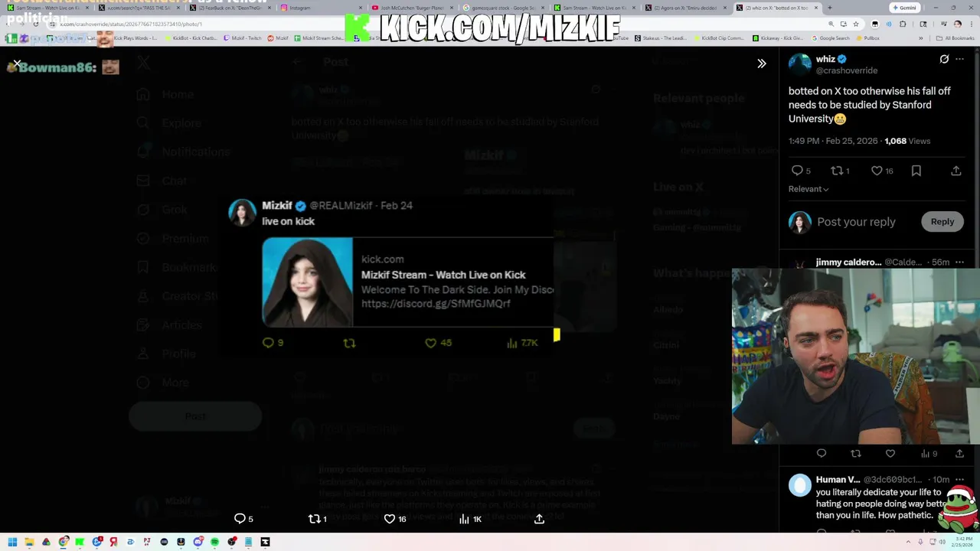Click the Reply button
Image resolution: width=980 pixels, height=551 pixels.
(x=942, y=222)
